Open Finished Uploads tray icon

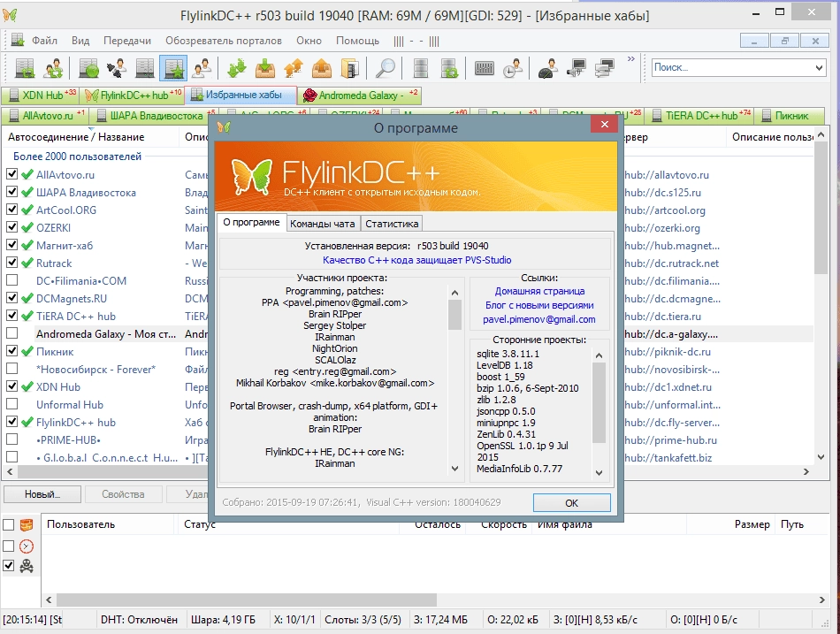[322, 69]
